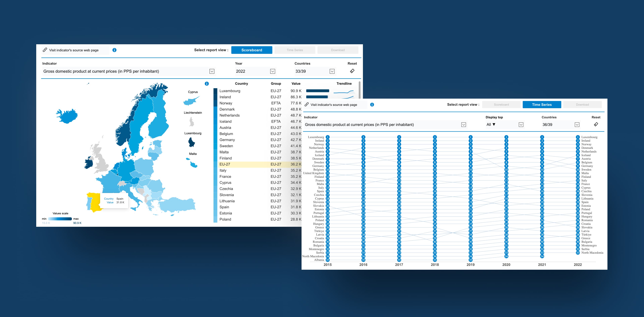Expand the Display top All dropdown

521,125
